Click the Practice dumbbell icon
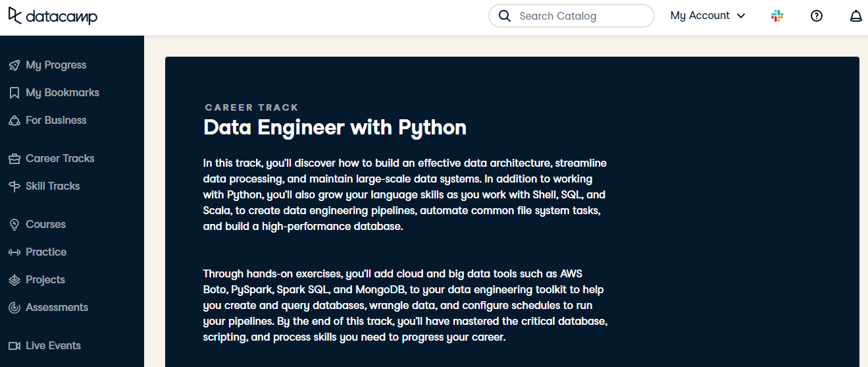The width and height of the screenshot is (868, 367). 14,252
